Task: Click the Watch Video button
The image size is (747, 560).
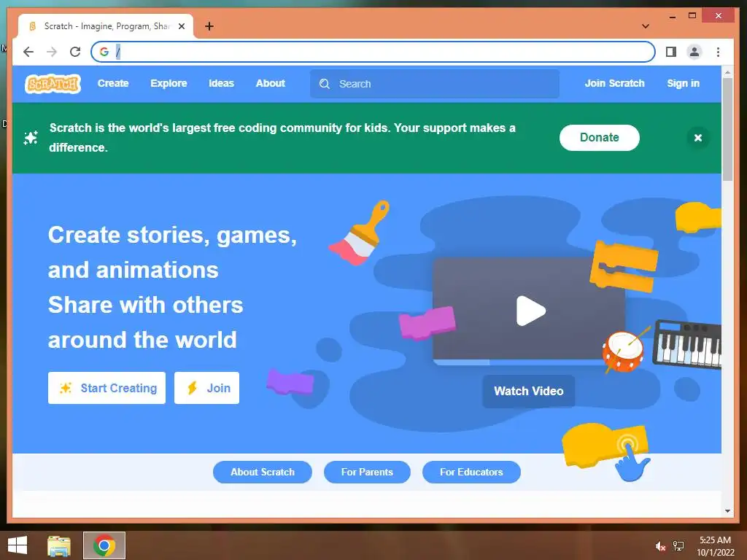Action: coord(528,392)
